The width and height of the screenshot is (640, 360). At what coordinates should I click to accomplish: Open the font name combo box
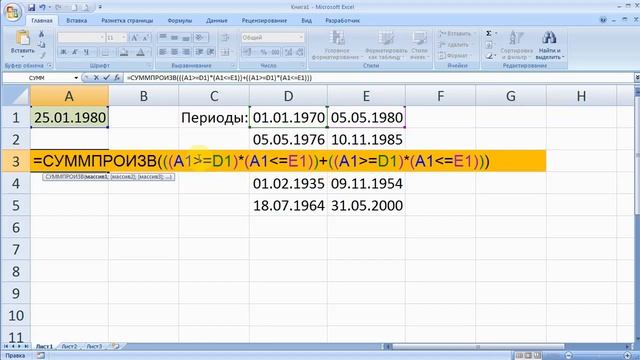pos(81,38)
